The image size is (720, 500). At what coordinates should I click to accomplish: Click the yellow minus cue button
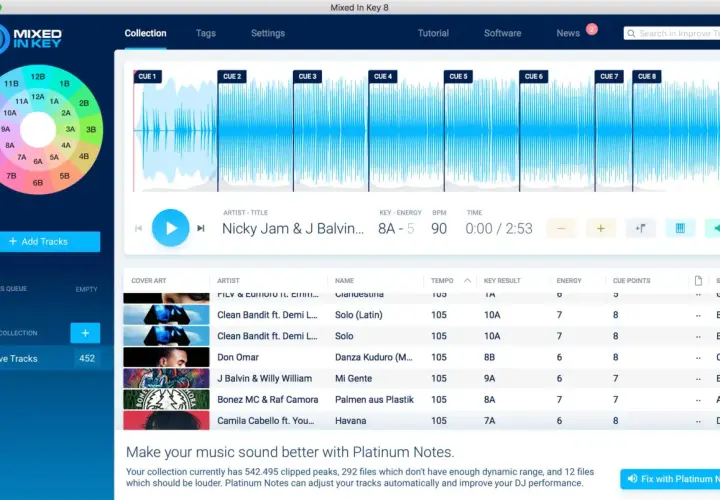point(561,228)
